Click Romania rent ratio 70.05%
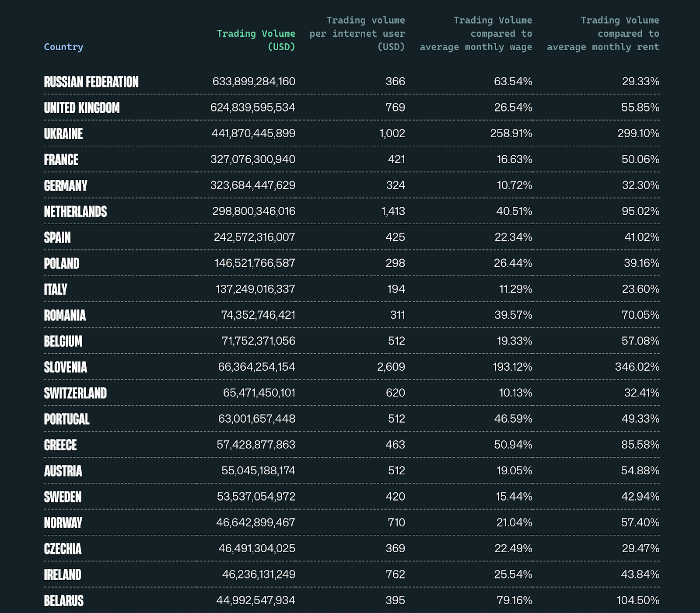 pyautogui.click(x=640, y=315)
